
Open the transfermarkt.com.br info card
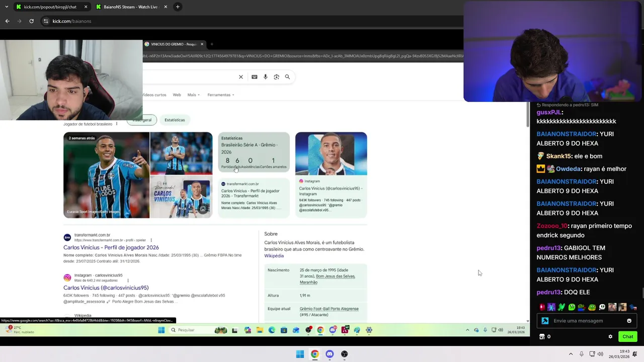[254, 197]
